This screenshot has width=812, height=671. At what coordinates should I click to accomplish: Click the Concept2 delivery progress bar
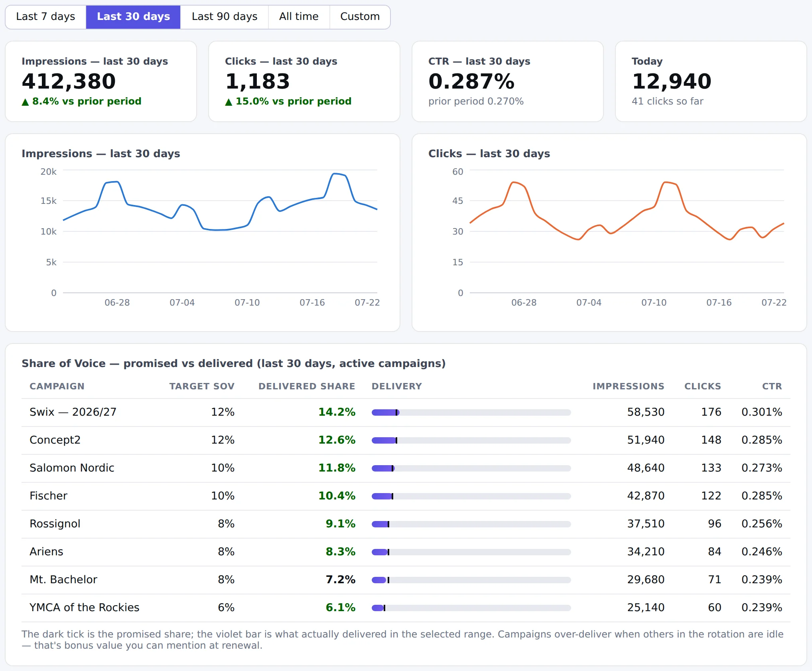[471, 440]
